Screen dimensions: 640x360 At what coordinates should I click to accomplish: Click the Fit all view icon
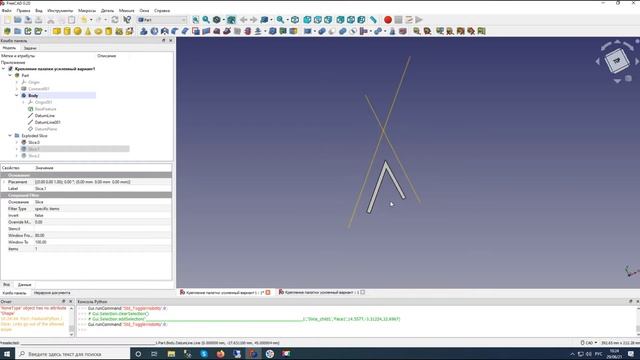coord(196,20)
